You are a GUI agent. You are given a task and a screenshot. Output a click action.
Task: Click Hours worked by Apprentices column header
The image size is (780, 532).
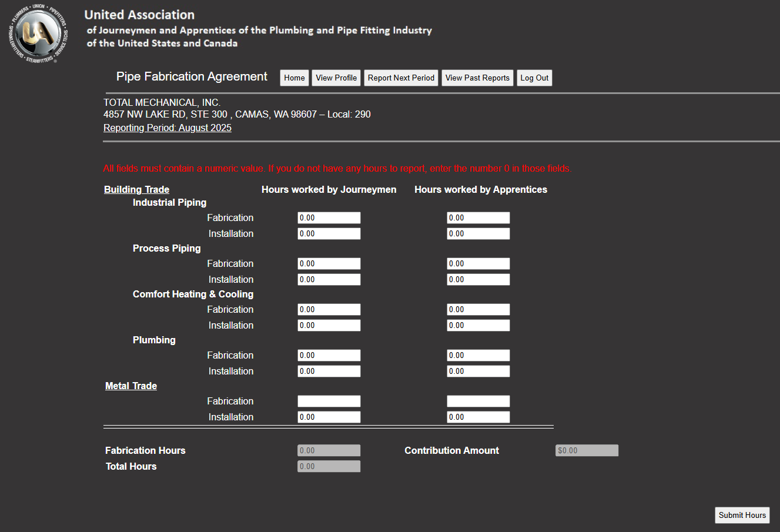[x=481, y=189]
